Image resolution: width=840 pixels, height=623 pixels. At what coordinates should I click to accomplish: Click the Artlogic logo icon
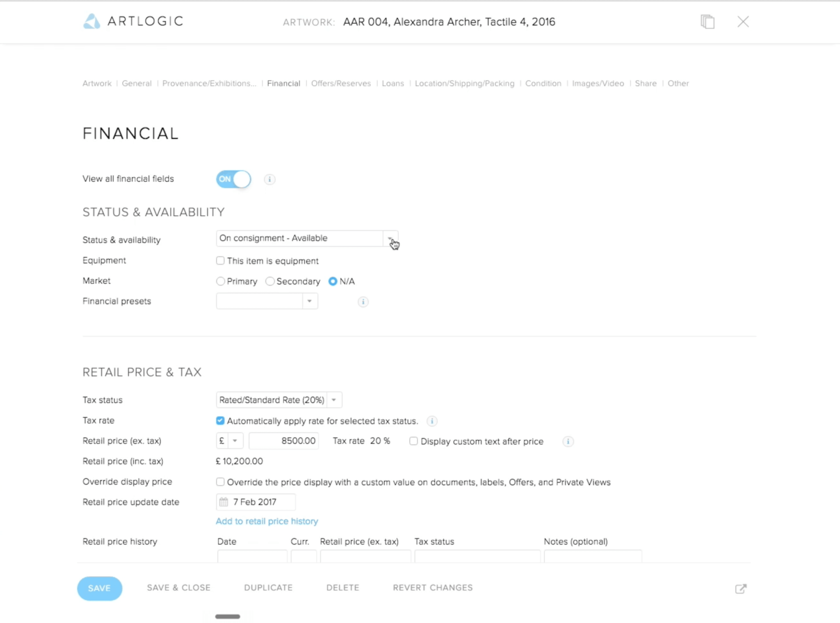coord(91,21)
